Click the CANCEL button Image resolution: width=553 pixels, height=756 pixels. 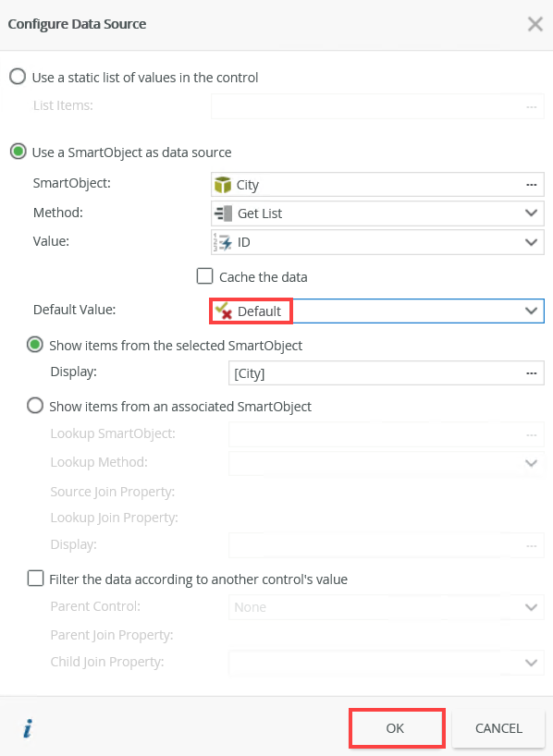coord(499,728)
